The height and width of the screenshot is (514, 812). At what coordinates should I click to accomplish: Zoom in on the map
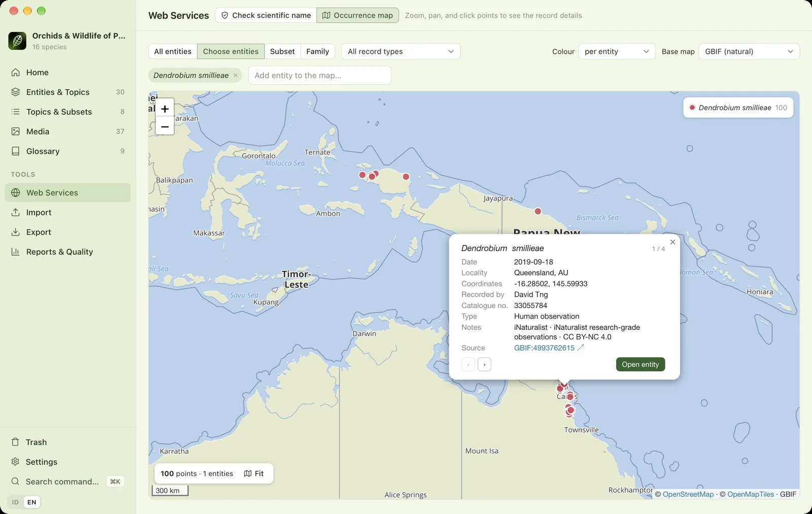tap(165, 109)
